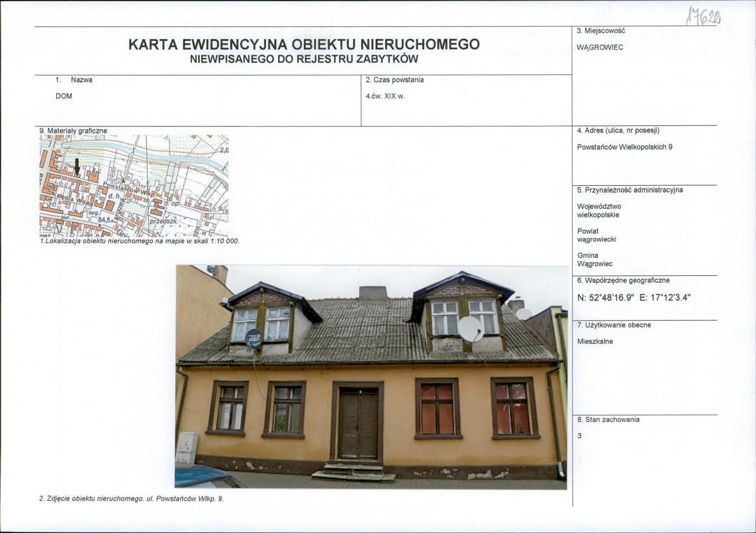Click the value 'Mieszkalne'
This screenshot has width=756, height=533.
coord(595,341)
